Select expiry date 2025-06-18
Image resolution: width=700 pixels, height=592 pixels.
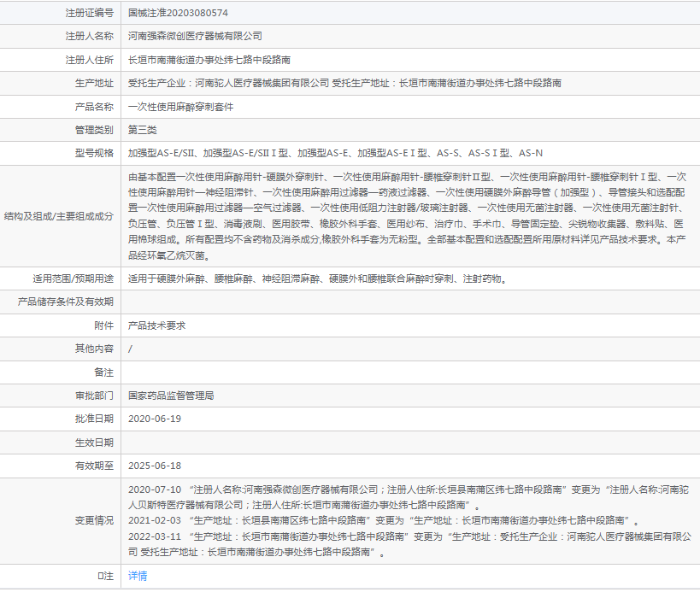[x=155, y=466]
